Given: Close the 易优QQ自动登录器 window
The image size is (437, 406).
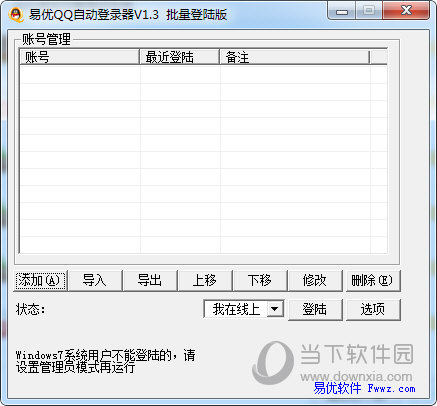Looking at the screenshot, I should [x=406, y=11].
